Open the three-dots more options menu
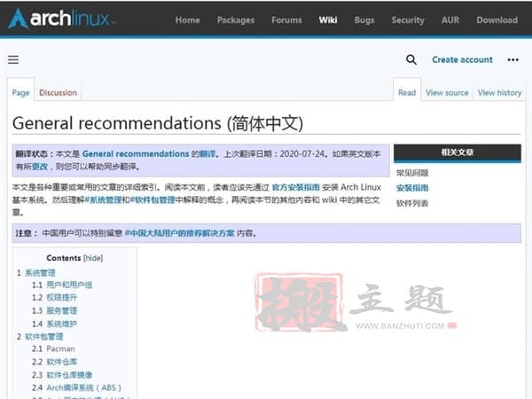The width and height of the screenshot is (532, 399). (x=513, y=59)
